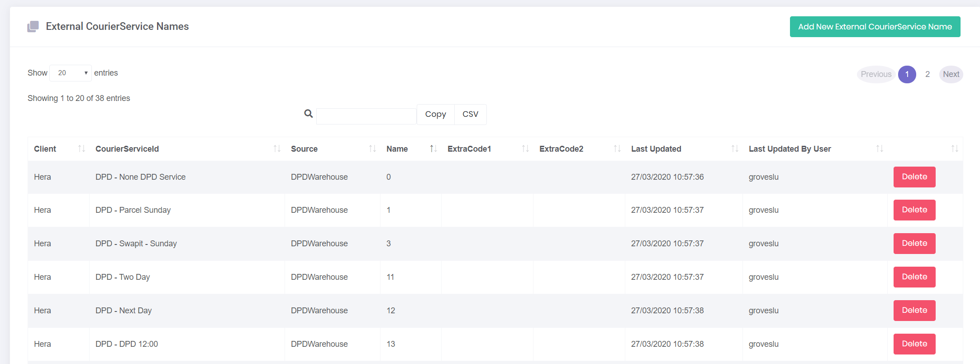
Task: Click Showing 1 to 20 of 38 entries
Action: coord(79,98)
